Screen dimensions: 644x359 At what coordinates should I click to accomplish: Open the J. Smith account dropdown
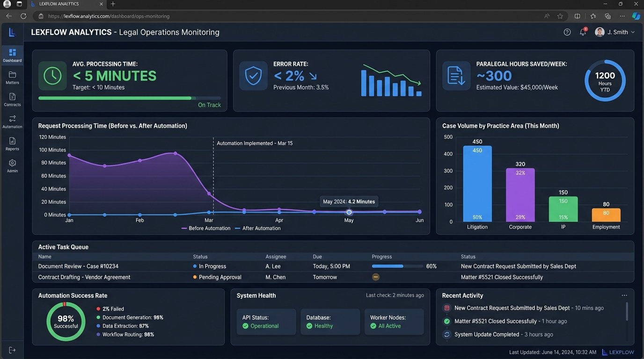click(614, 32)
